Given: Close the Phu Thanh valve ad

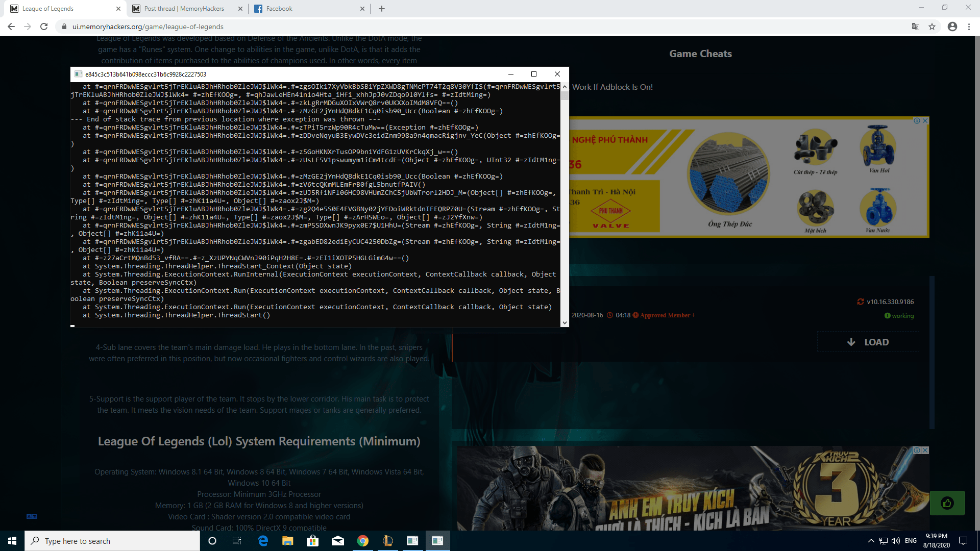Looking at the screenshot, I should [925, 121].
